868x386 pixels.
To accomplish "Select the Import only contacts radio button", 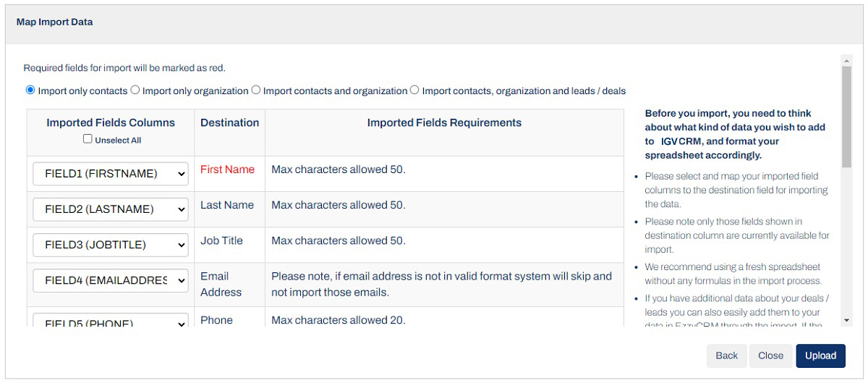I will pos(30,91).
